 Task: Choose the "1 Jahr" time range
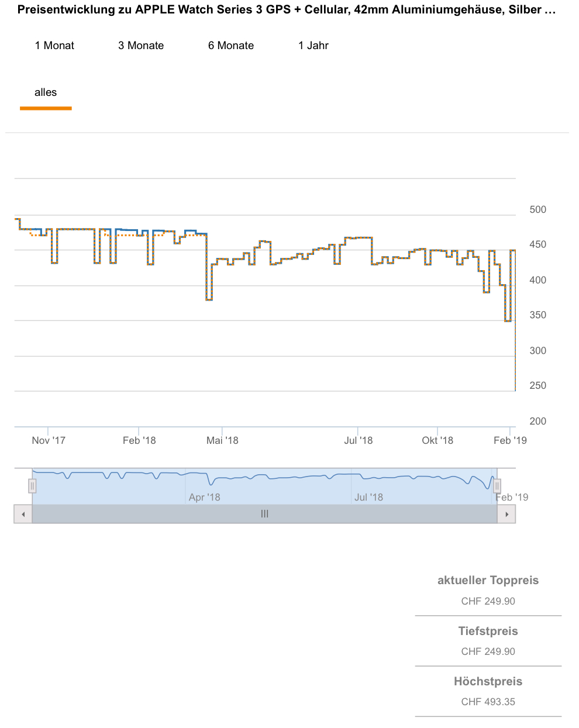313,46
